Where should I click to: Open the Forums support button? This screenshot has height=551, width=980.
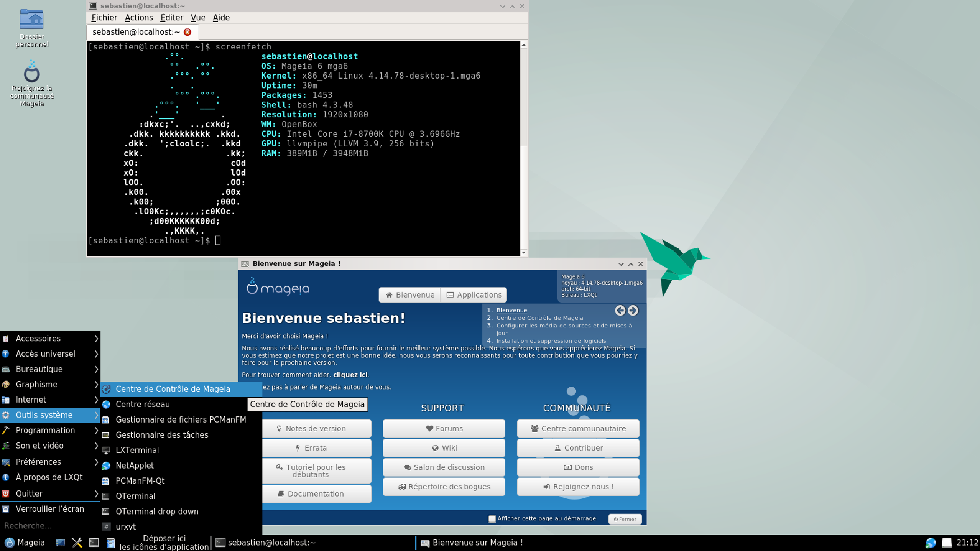(x=444, y=429)
